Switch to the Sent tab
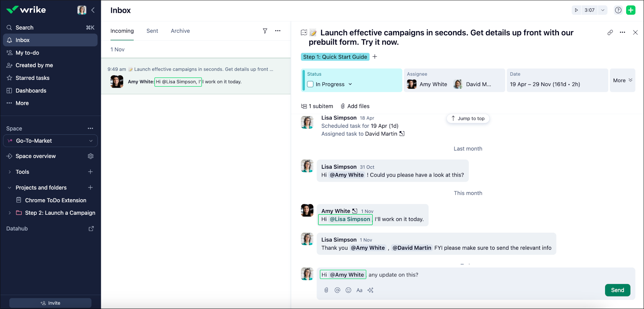The height and width of the screenshot is (309, 644). point(152,31)
